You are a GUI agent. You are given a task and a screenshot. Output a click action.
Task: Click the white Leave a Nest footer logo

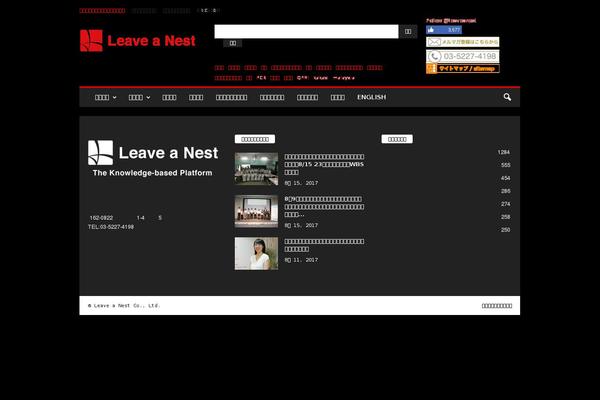(153, 153)
